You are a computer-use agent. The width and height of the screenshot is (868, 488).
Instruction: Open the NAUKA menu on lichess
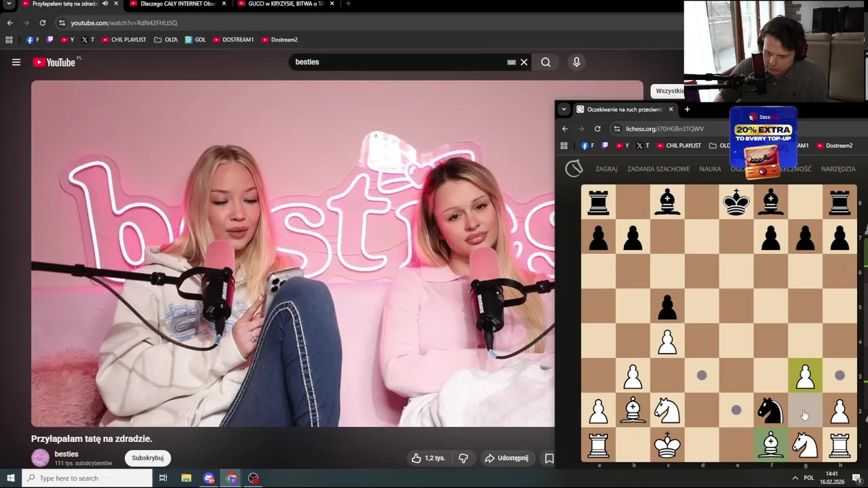coord(710,169)
